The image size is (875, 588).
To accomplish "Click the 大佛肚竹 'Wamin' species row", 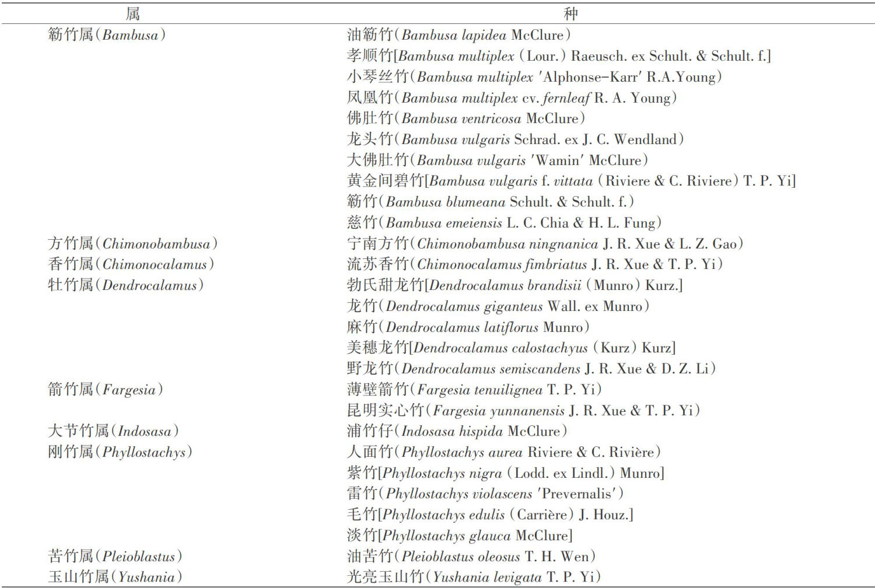I will click(497, 160).
